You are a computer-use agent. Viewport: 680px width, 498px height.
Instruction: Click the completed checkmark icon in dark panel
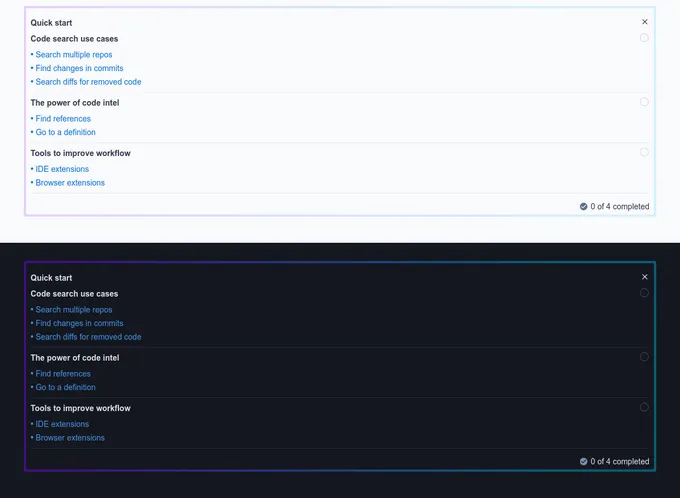click(583, 462)
